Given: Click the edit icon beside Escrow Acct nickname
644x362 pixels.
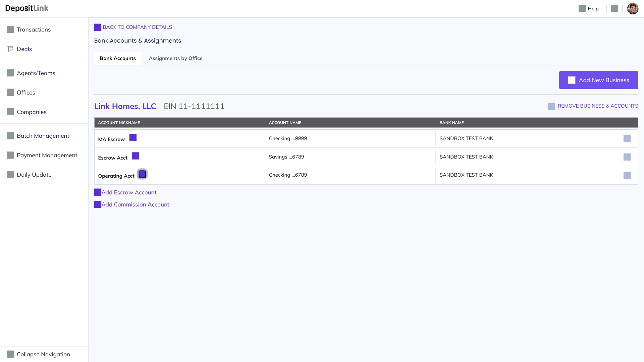Looking at the screenshot, I should pyautogui.click(x=135, y=156).
